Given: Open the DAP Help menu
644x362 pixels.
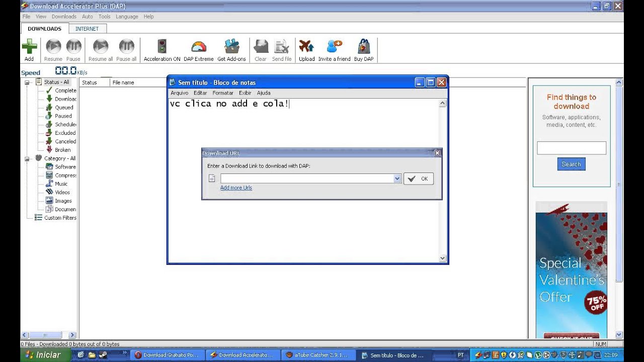Looking at the screenshot, I should [148, 17].
